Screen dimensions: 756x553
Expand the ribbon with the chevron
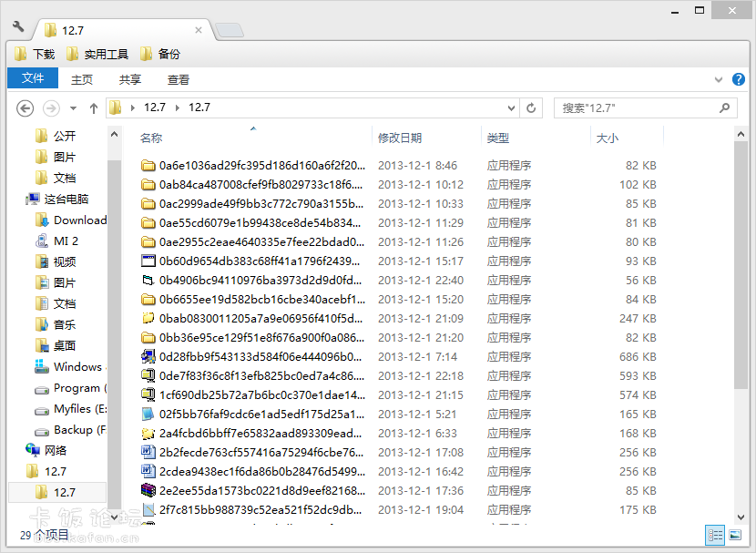(718, 79)
